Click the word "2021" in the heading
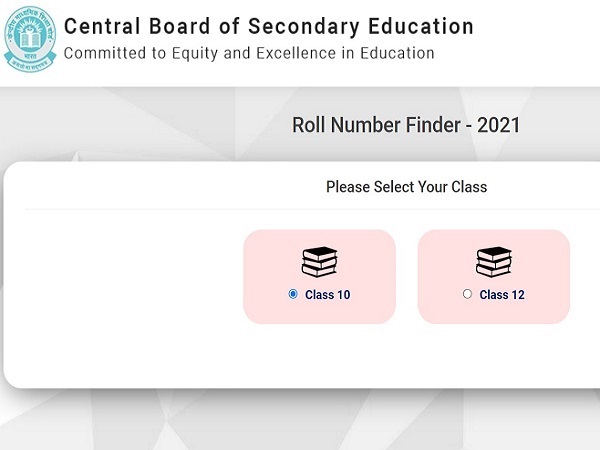Screen dimensions: 600x450 pyautogui.click(x=499, y=126)
